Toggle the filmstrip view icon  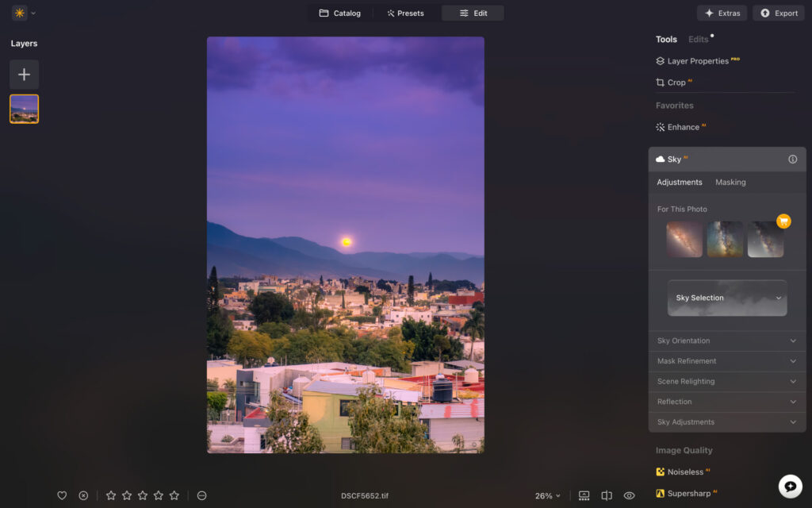(x=584, y=495)
